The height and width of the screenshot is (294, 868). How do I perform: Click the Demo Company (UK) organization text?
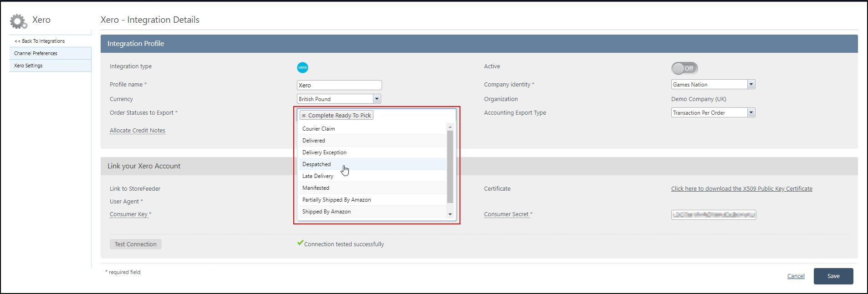point(699,99)
